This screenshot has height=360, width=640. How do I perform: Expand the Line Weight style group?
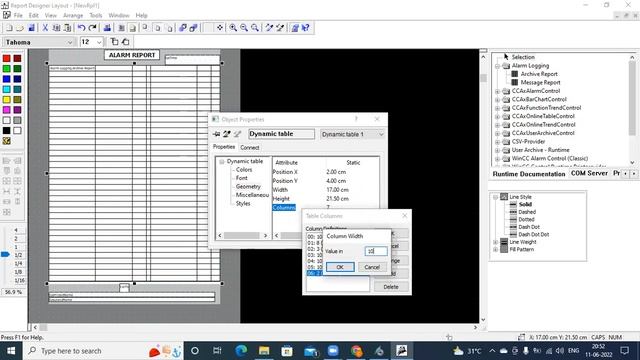click(496, 242)
